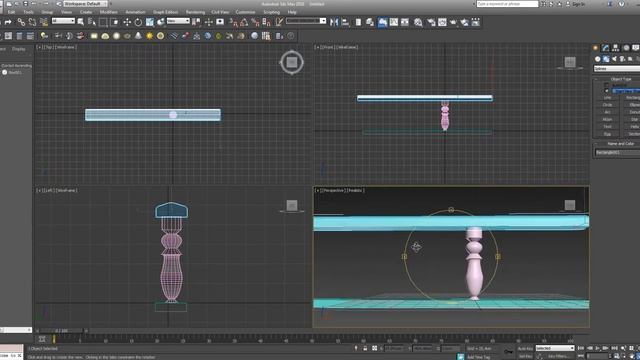The width and height of the screenshot is (640, 360).
Task: Activate Select and Scale tool
Action: pos(150,22)
